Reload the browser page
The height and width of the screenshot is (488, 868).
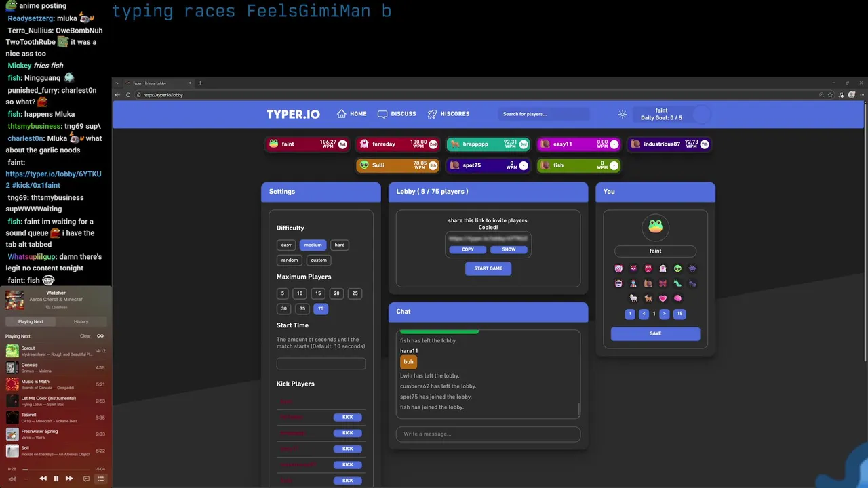click(128, 95)
